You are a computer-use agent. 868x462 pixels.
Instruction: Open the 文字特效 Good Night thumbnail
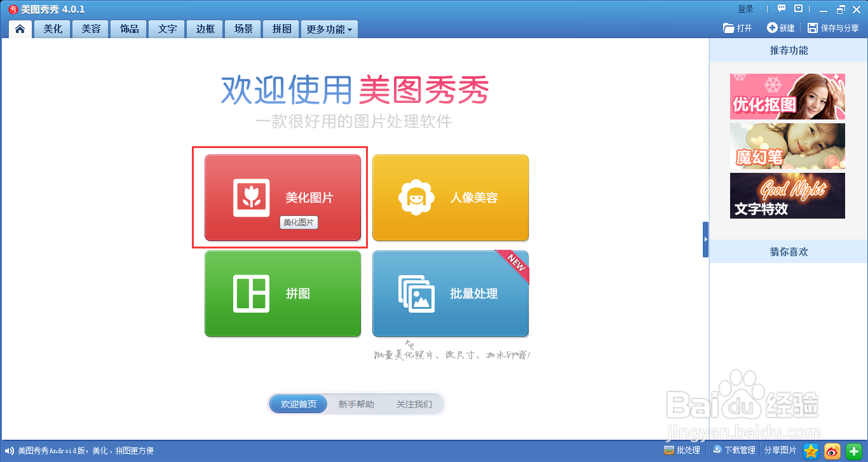pos(787,196)
